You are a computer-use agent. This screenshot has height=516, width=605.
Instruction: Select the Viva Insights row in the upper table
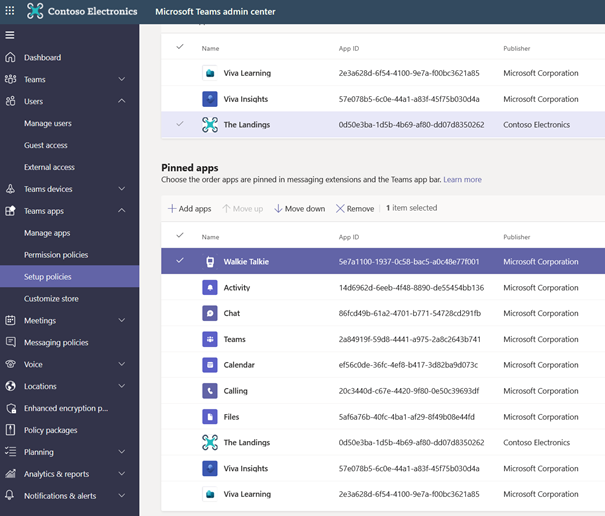point(383,99)
